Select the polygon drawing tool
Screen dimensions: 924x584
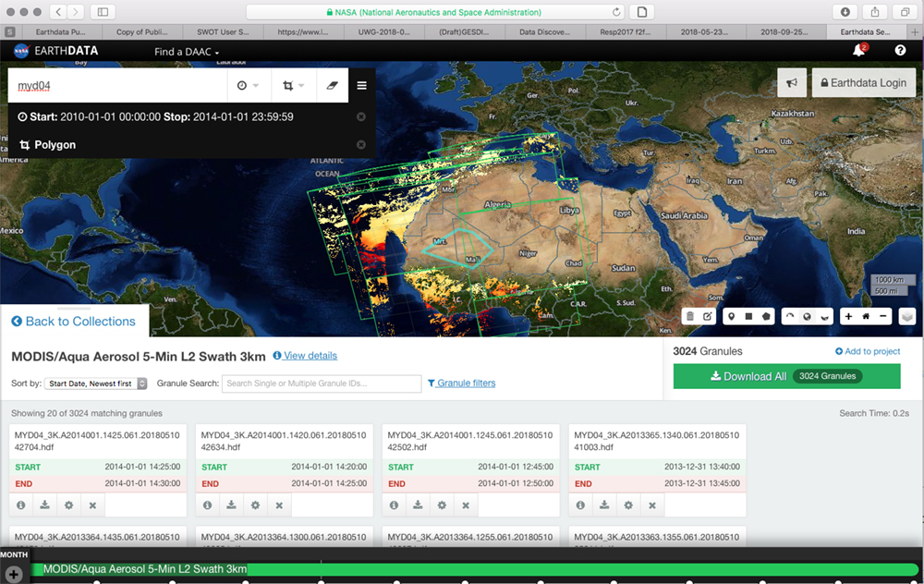(765, 316)
